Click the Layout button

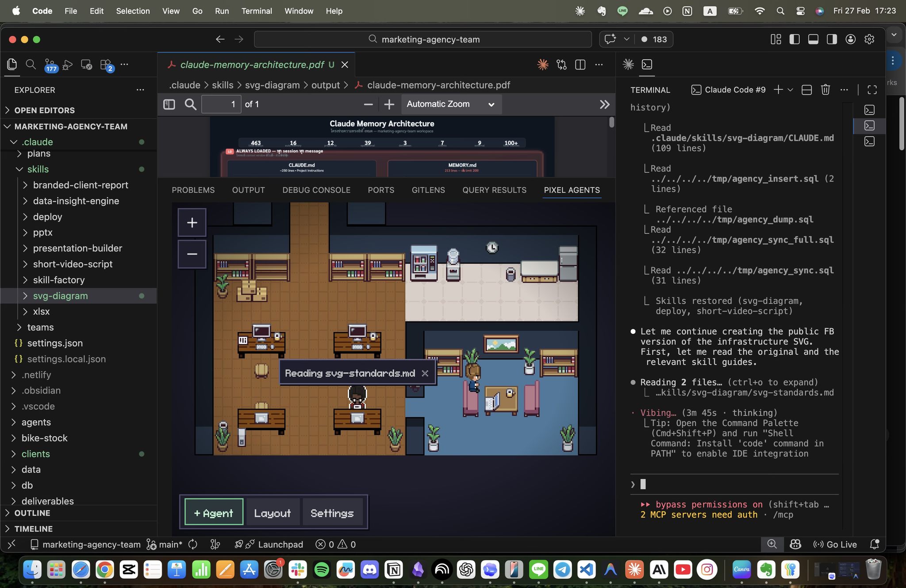point(273,513)
